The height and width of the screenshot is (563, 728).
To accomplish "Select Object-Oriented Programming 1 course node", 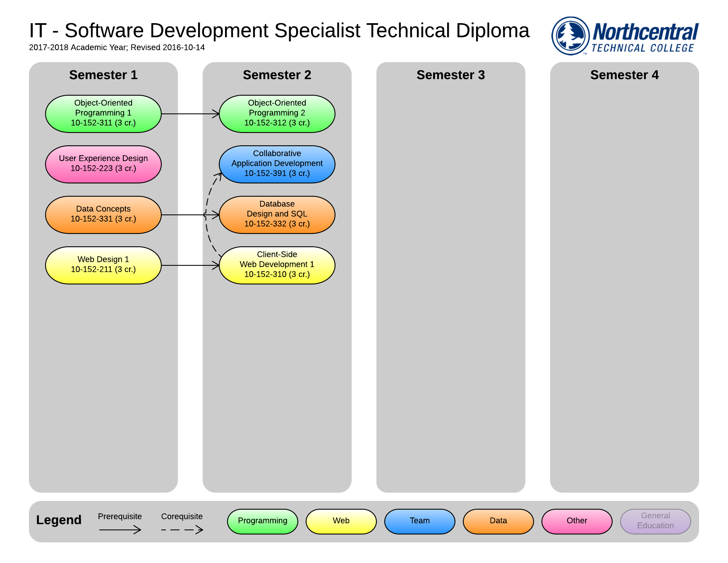I will (x=103, y=113).
